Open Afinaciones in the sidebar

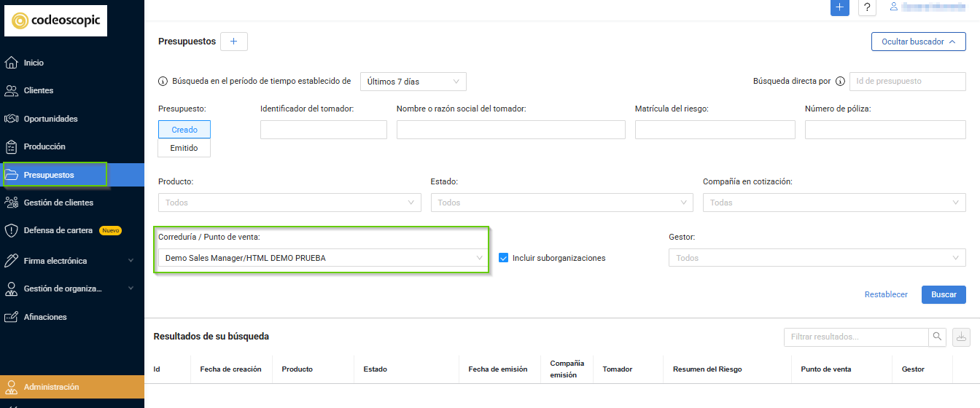click(x=45, y=317)
